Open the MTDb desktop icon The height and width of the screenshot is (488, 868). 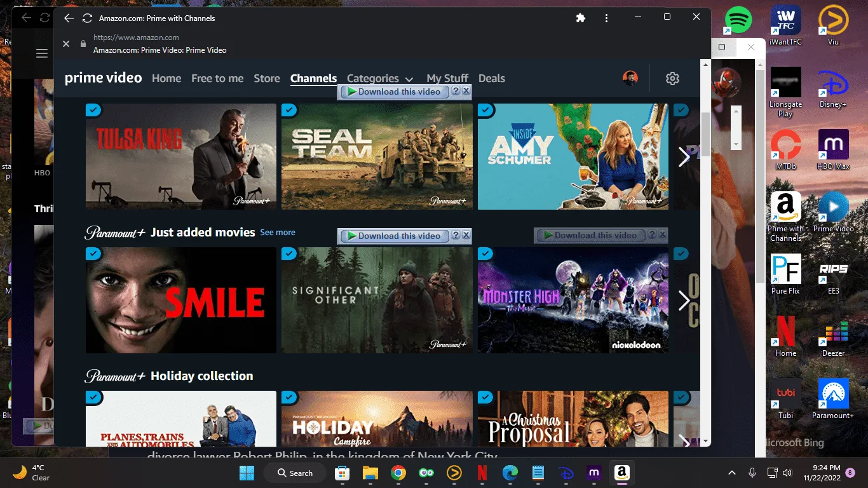tap(785, 150)
